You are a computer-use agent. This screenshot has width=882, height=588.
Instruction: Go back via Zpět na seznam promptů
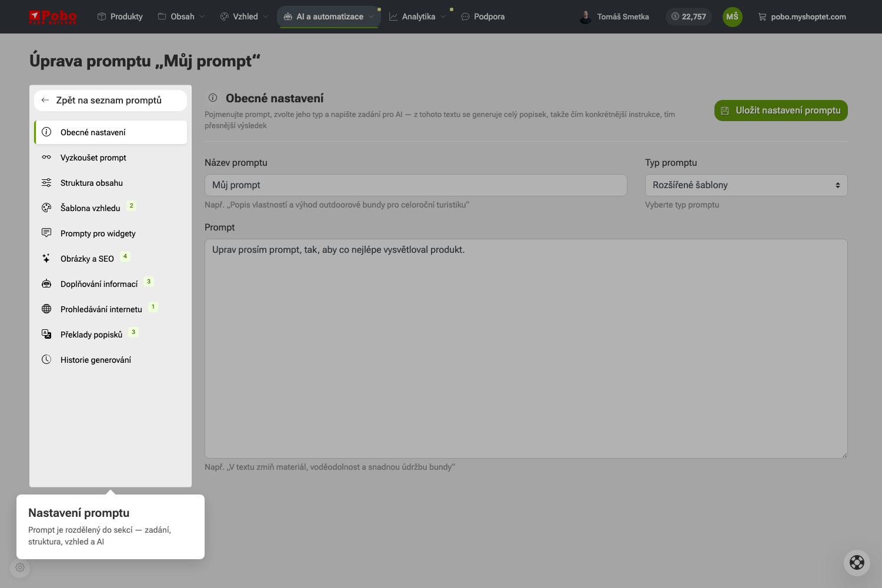pyautogui.click(x=111, y=100)
